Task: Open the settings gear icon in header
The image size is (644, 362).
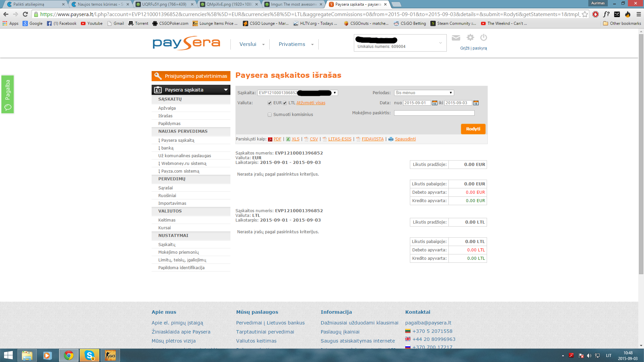Action: [470, 38]
